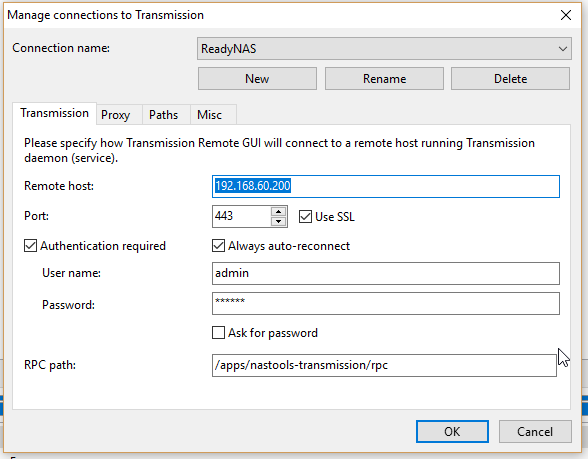Screen dimensions: 588x459
Task: Click the RPC path input field
Action: (x=384, y=365)
